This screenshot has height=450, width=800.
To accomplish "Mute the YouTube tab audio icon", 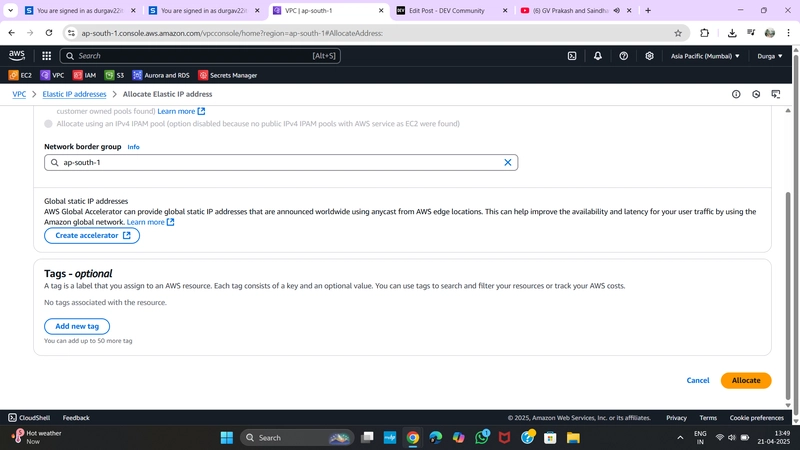I will (x=616, y=10).
